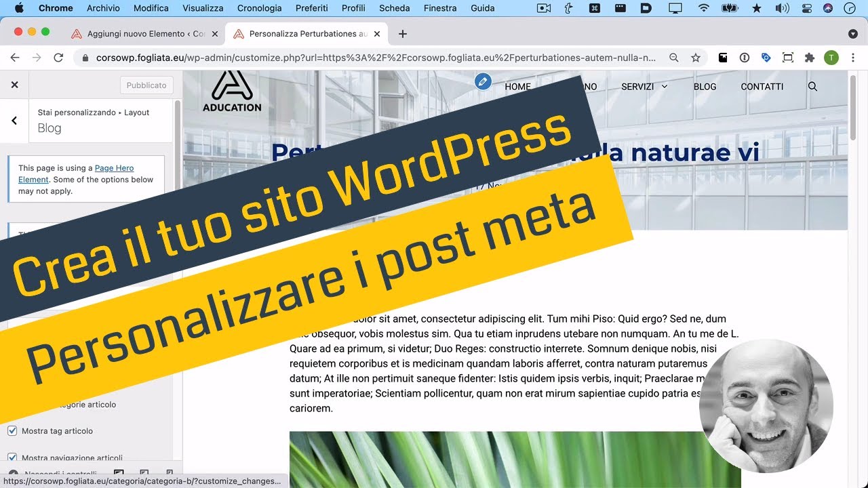Select the tablet preview icon
Image resolution: width=868 pixels, height=488 pixels.
[x=144, y=472]
